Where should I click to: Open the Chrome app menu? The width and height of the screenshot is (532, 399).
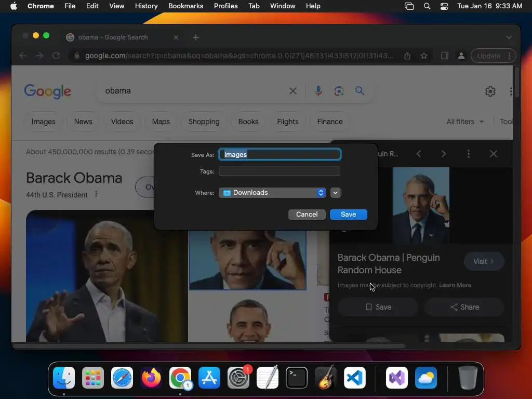click(x=41, y=6)
